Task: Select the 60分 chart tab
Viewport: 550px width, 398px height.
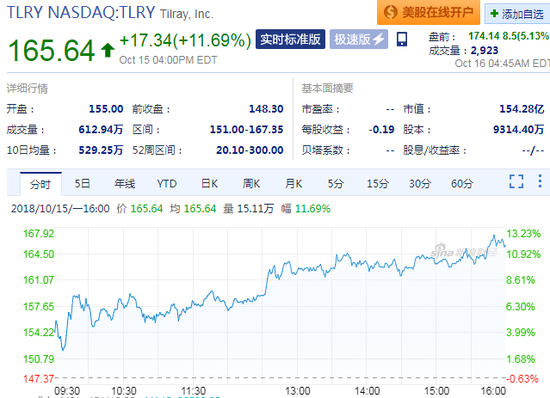Action: (x=462, y=183)
